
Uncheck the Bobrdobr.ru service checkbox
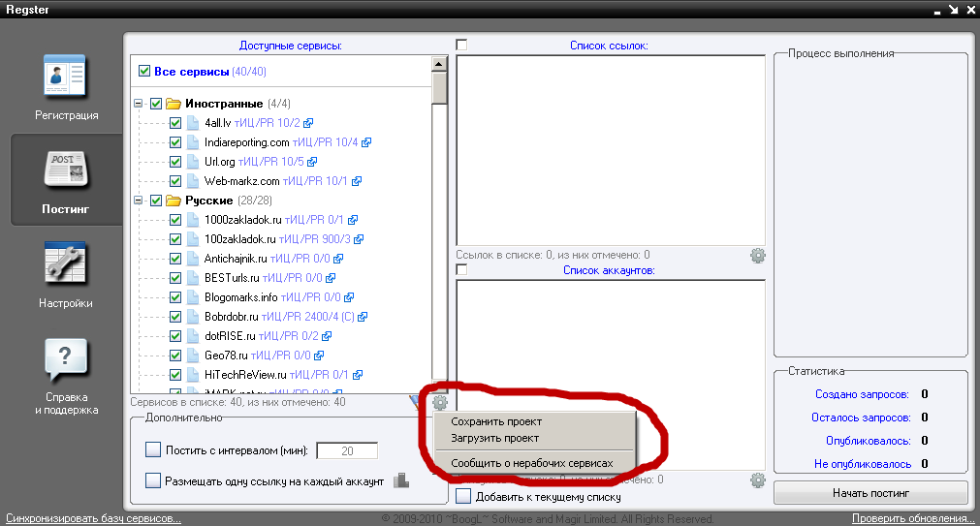pos(175,317)
